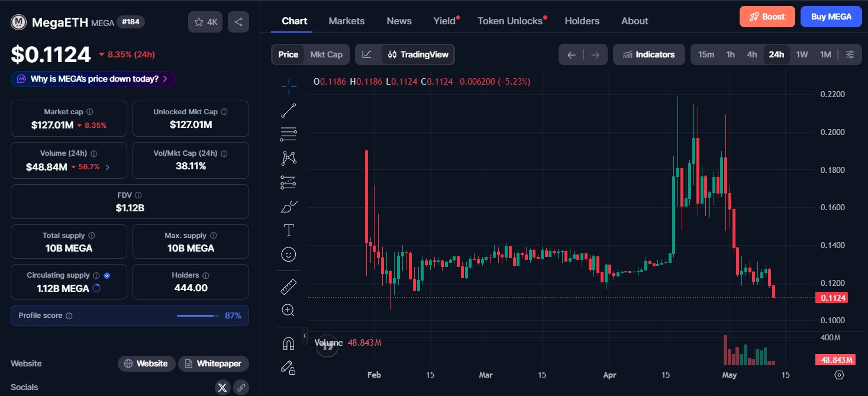Open the About tab
The height and width of the screenshot is (396, 868).
pos(635,21)
